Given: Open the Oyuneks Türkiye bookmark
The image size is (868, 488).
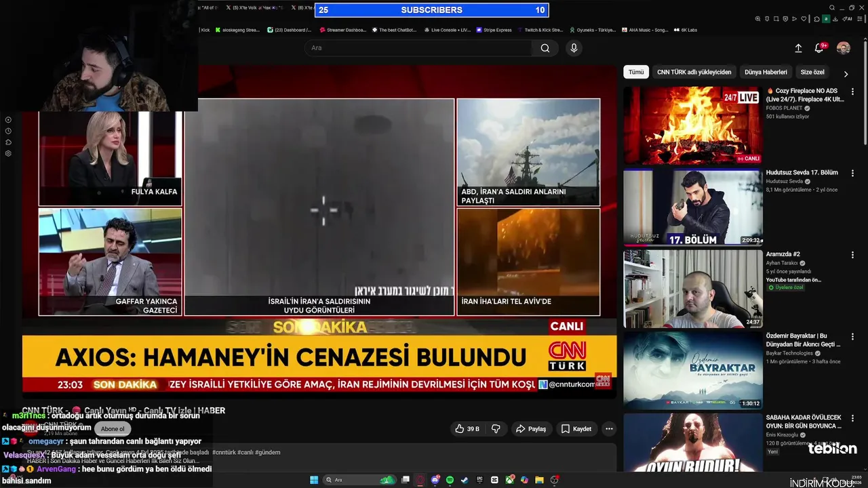Looking at the screenshot, I should (x=592, y=30).
